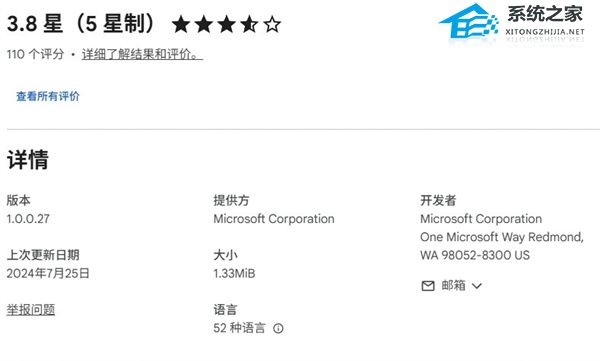The height and width of the screenshot is (361, 600).
Task: Expand the 邮箱 chevron arrow
Action: 477,286
